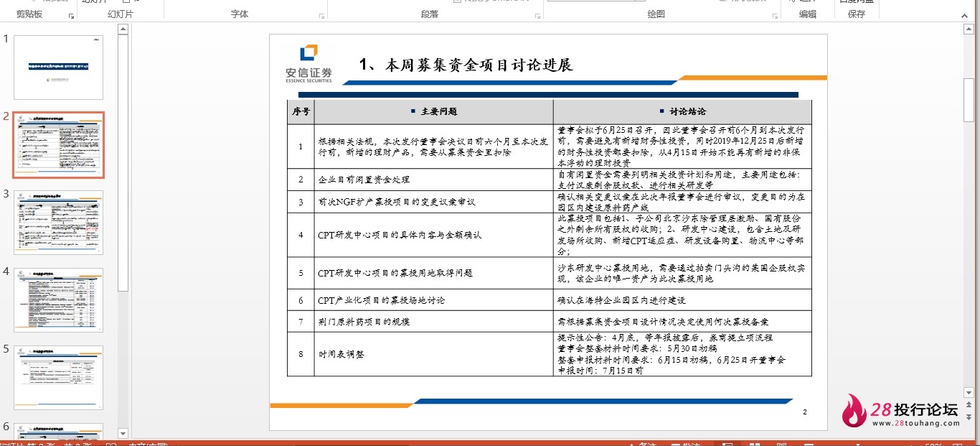This screenshot has height=446, width=980.
Task: Open slide 3 thumbnail
Action: tap(59, 223)
